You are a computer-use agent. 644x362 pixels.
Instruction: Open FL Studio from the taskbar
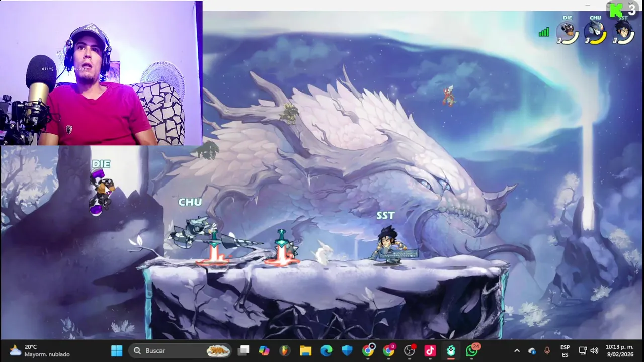pos(285,350)
